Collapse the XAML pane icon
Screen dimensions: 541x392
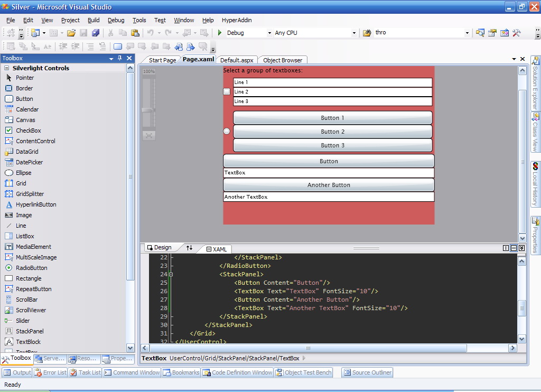tap(521, 248)
